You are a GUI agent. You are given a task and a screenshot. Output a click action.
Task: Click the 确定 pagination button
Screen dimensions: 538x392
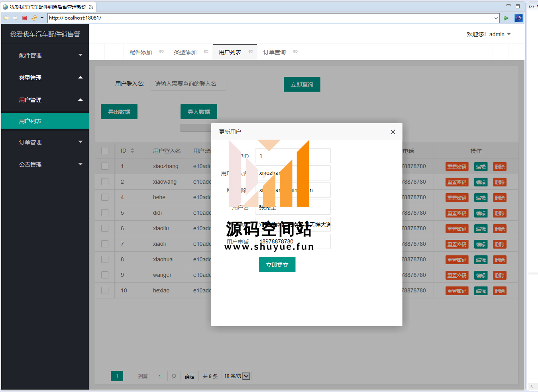(x=190, y=376)
